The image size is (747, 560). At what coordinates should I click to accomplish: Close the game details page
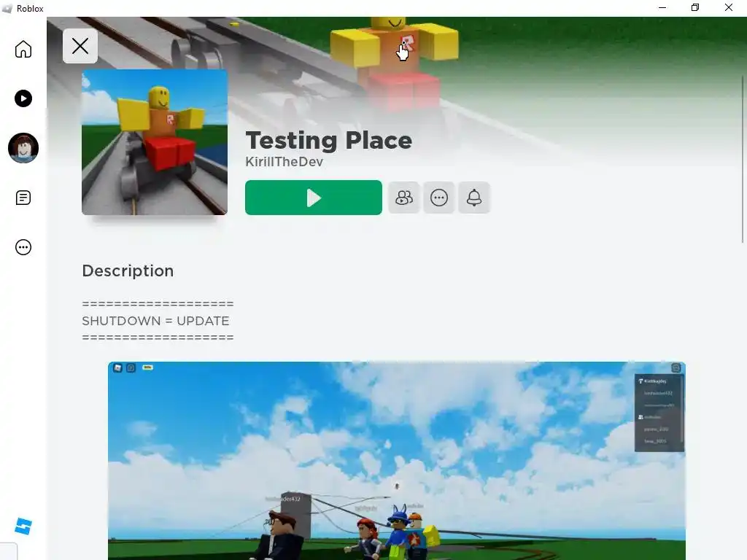(x=80, y=46)
